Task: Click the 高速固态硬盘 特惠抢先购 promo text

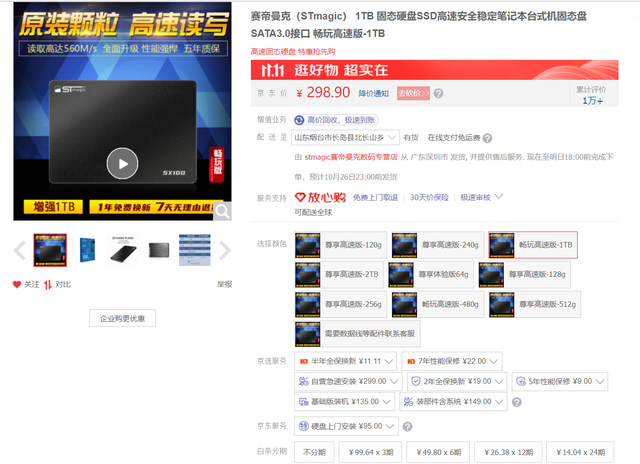Action: (293, 52)
